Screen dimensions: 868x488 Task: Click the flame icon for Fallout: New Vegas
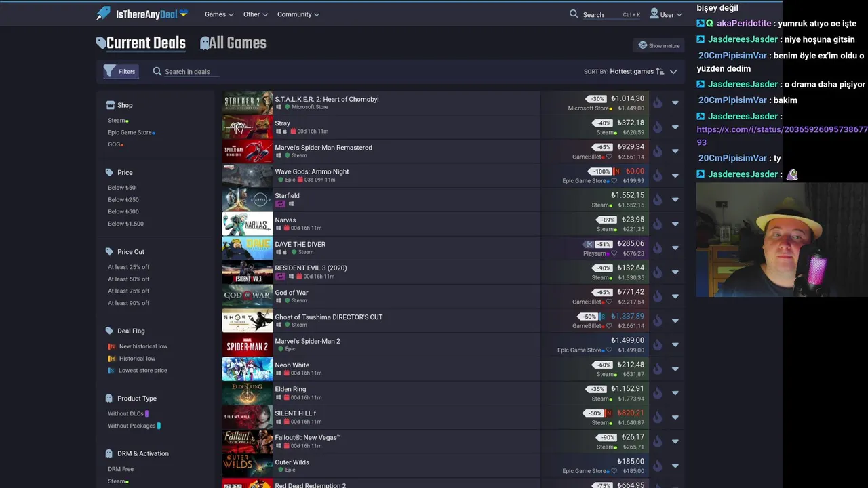tap(657, 442)
